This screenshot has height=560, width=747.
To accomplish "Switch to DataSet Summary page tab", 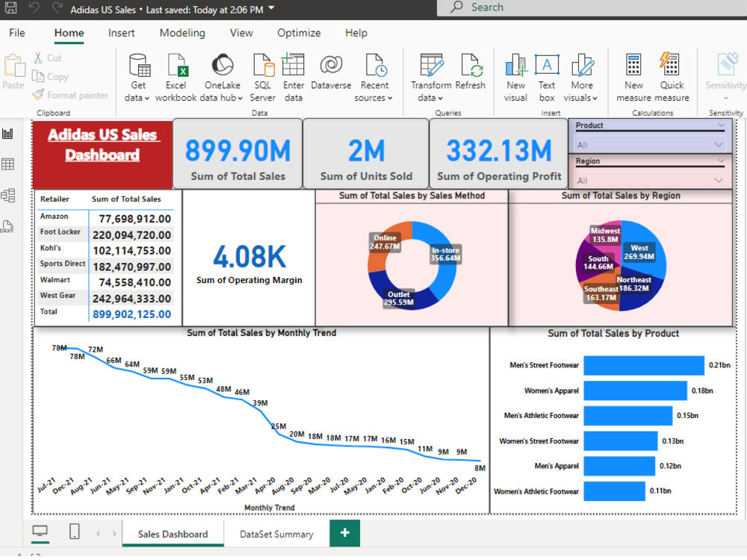I will coord(276,534).
